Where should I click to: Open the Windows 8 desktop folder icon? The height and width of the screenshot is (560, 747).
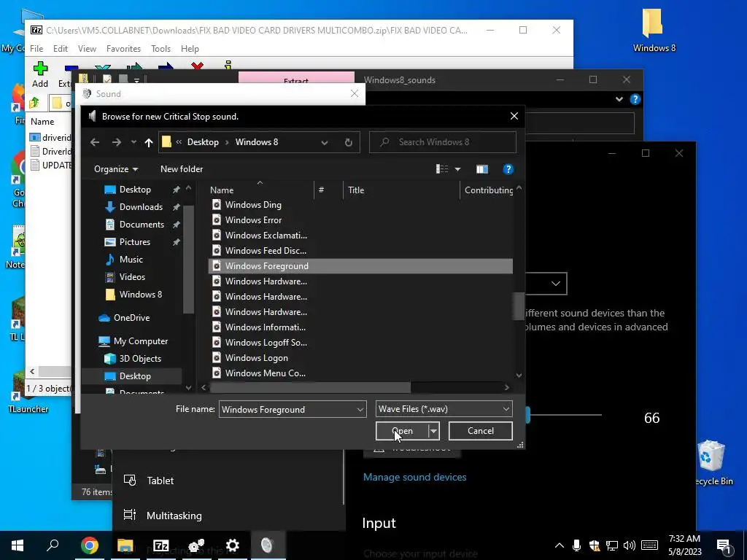coord(654,31)
